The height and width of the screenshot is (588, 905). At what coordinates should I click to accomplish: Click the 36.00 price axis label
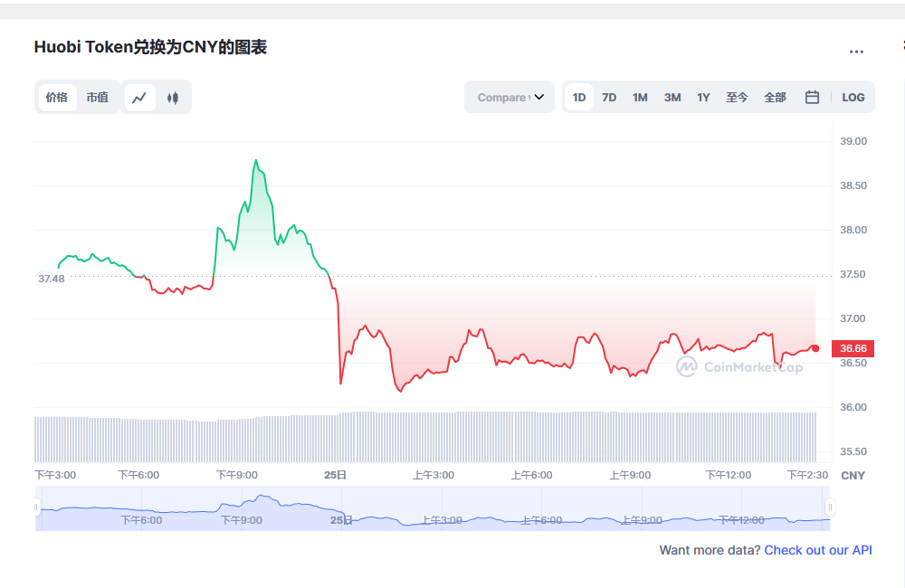coord(853,407)
